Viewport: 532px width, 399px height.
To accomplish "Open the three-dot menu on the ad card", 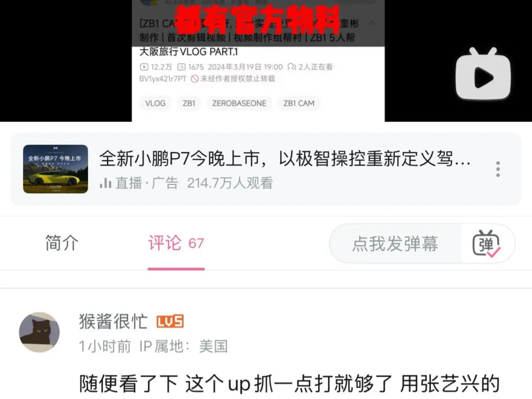I will click(x=498, y=169).
